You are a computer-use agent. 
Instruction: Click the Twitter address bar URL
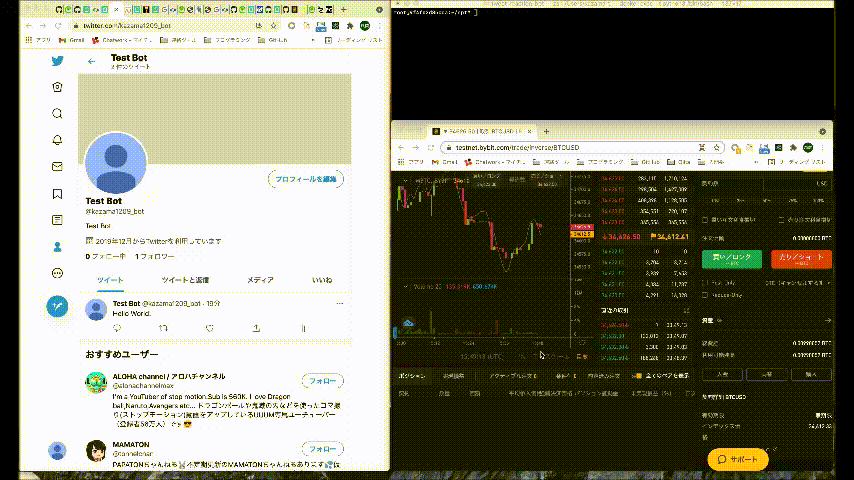click(127, 26)
